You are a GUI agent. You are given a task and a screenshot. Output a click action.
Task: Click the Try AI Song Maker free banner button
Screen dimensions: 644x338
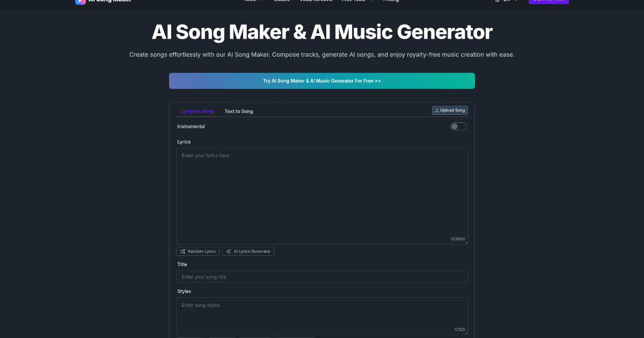pos(322,80)
